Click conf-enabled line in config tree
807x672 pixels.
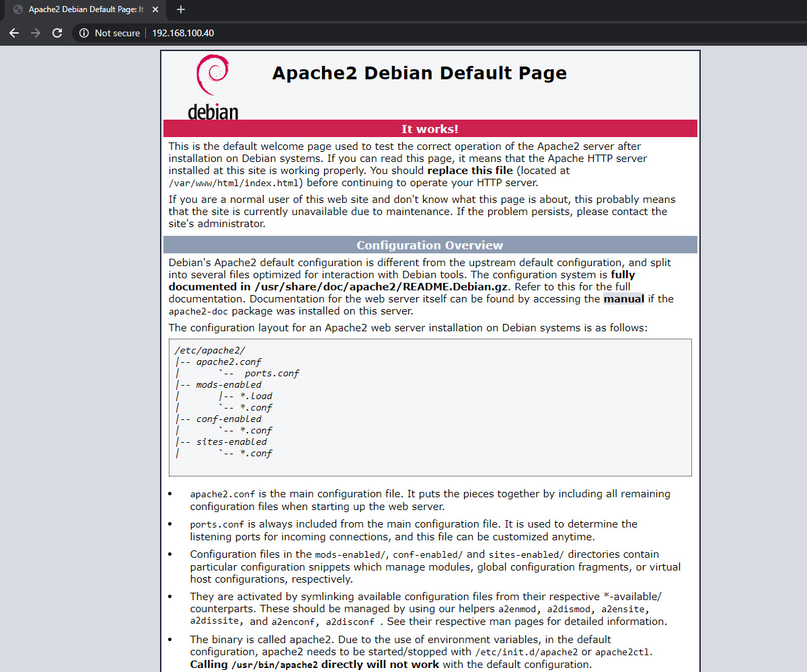[x=229, y=419]
